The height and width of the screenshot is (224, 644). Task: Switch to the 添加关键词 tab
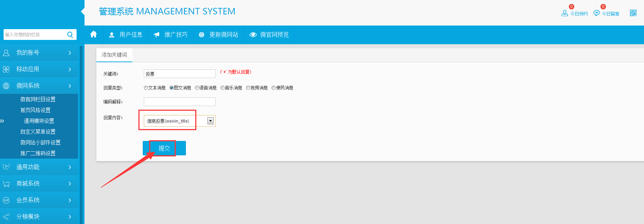point(114,55)
